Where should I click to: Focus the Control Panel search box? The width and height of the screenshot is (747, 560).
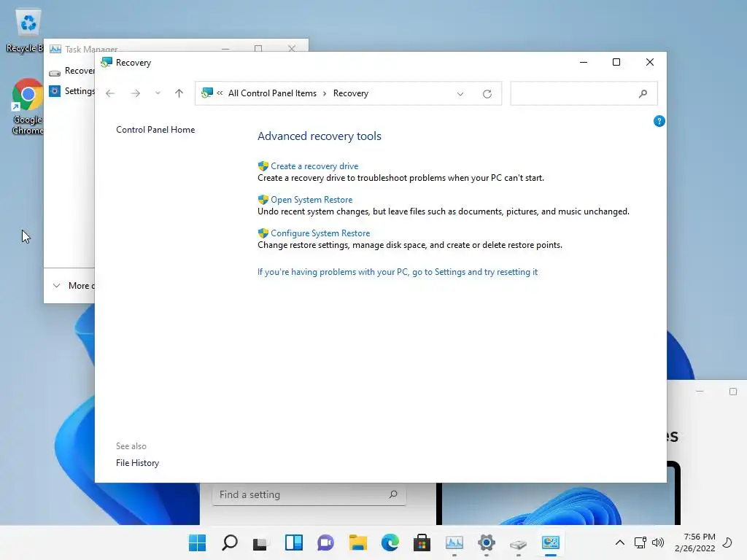(x=584, y=93)
